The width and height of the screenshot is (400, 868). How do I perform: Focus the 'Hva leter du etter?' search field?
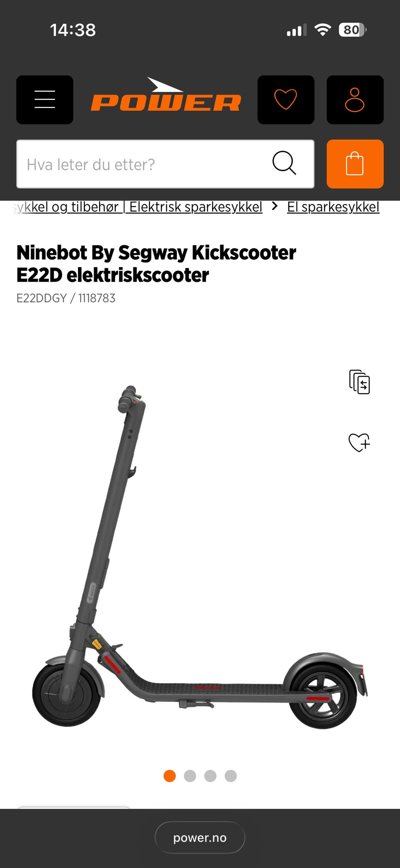click(x=165, y=164)
